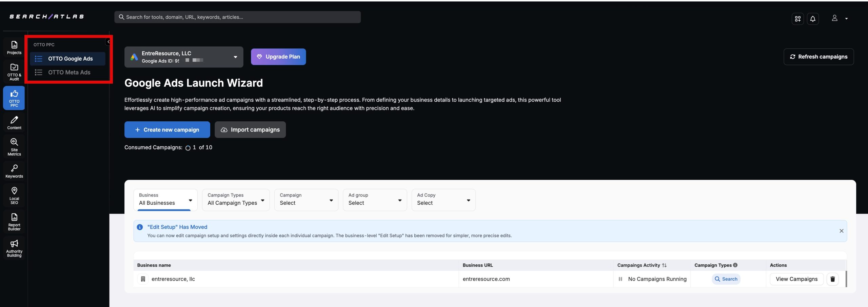This screenshot has height=307, width=868.
Task: Select the Content pencil icon
Action: (14, 123)
